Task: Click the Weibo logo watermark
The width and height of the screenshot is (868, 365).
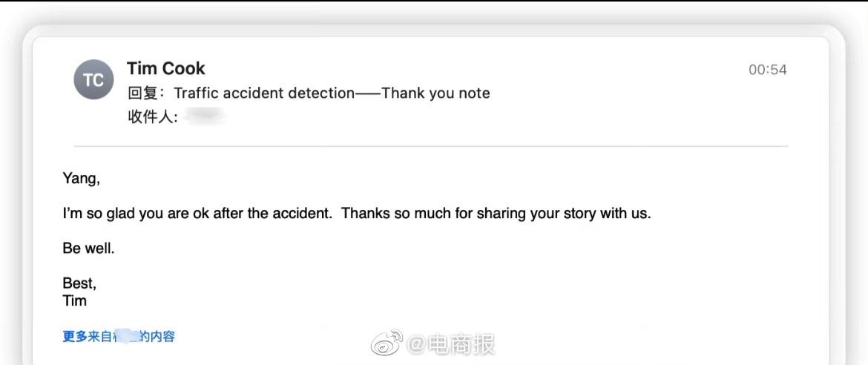Action: pos(387,343)
